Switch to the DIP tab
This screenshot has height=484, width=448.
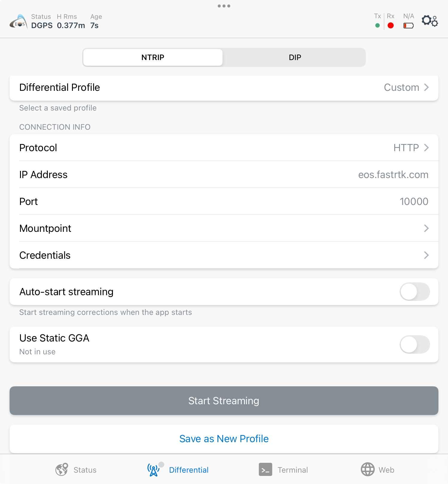click(295, 57)
